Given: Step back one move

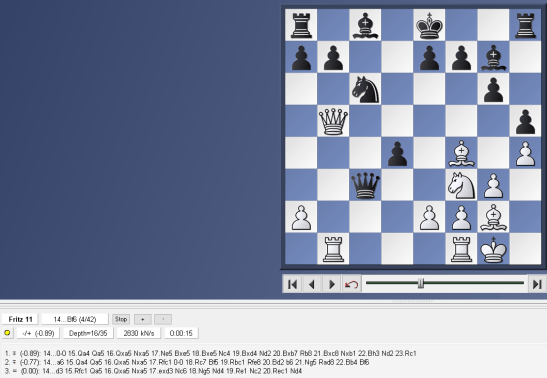Looking at the screenshot, I should click(x=312, y=285).
